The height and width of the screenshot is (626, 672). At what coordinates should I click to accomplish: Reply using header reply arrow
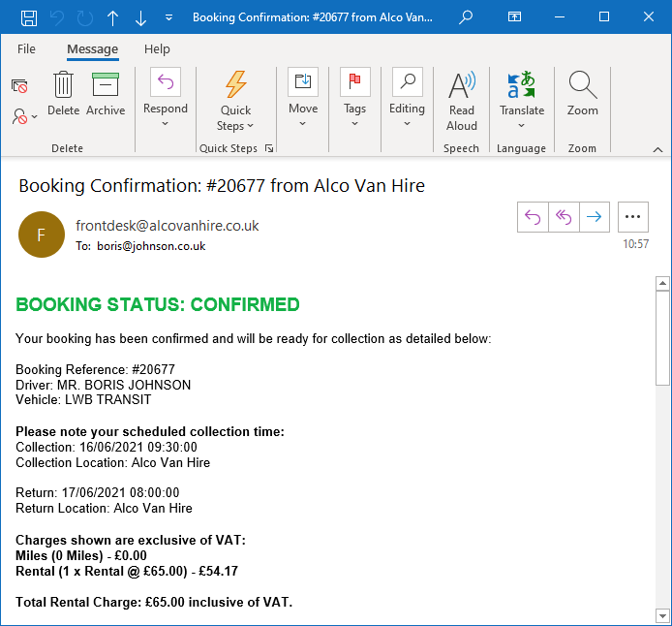tap(533, 217)
